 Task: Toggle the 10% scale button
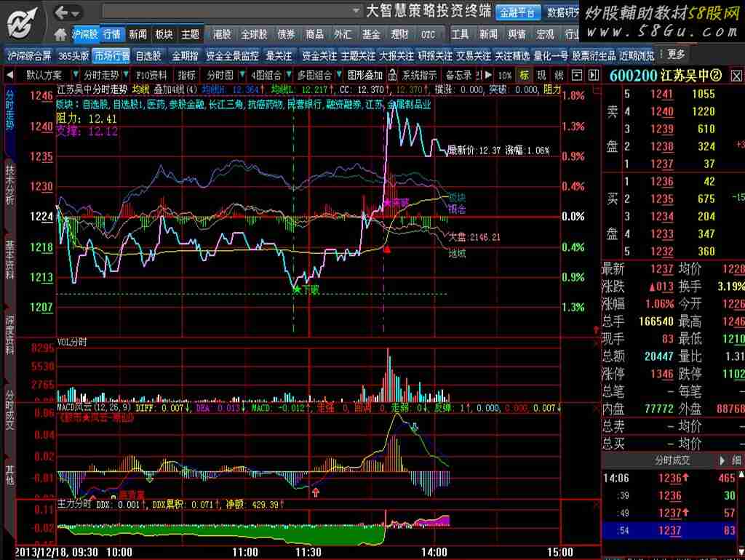coord(505,75)
